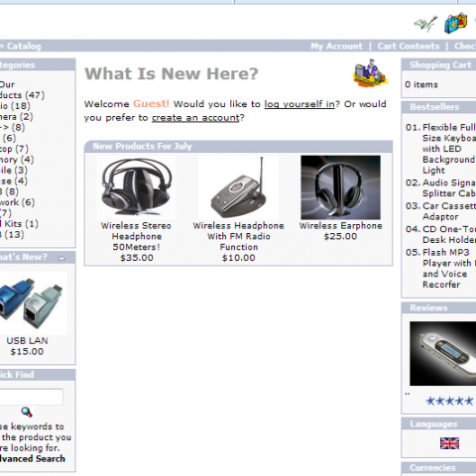Click the Shopping Cart box heading
This screenshot has height=476, width=476.
point(440,64)
